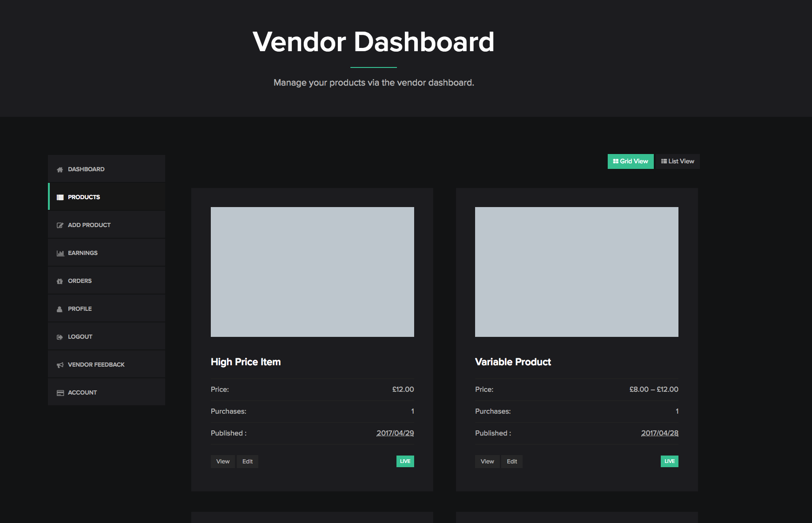This screenshot has width=812, height=523.
Task: Click the Variable Product thumbnail image
Action: [577, 272]
